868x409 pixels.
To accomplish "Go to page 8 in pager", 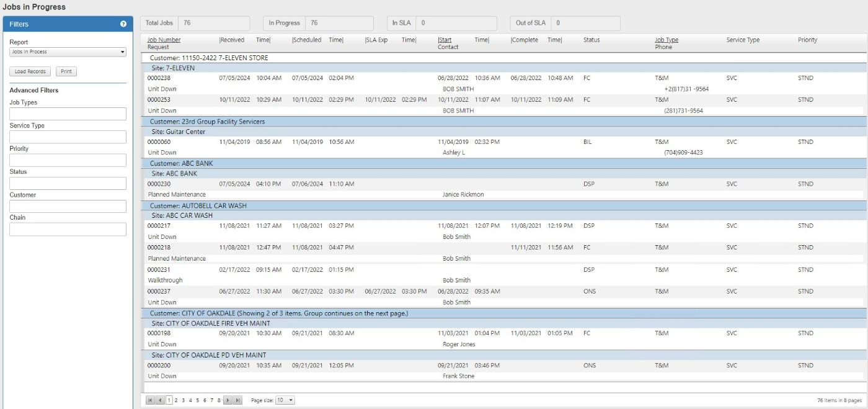I will coord(219,400).
